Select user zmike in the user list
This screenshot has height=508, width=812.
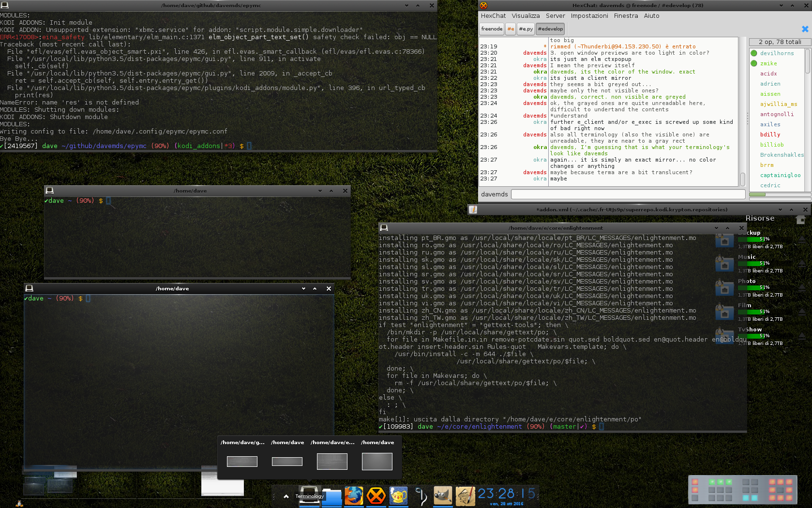[768, 63]
